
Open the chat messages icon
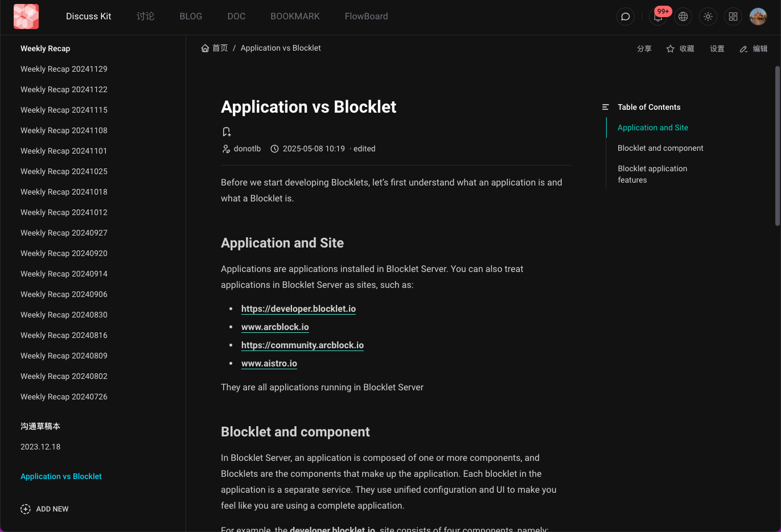[625, 17]
